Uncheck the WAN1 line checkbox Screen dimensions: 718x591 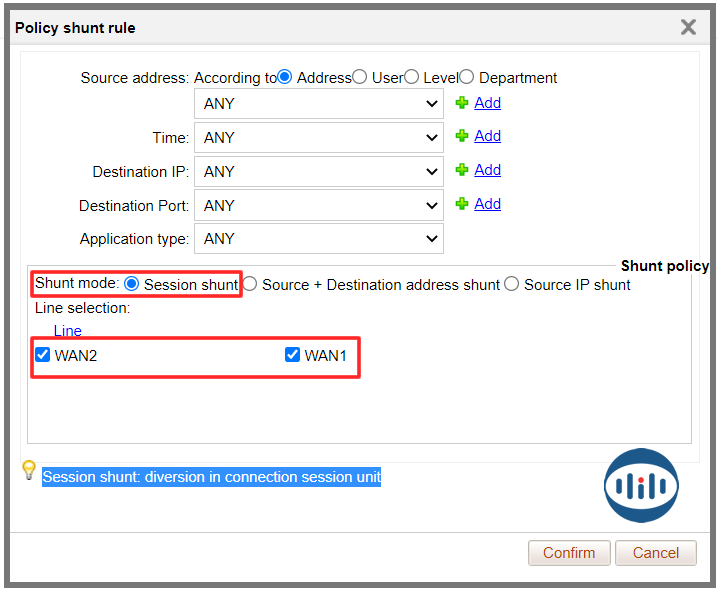[x=293, y=355]
